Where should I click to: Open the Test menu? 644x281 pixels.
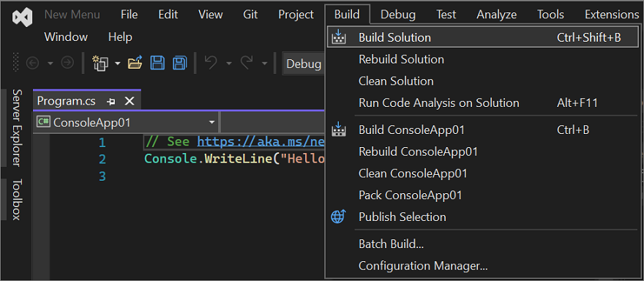(x=446, y=15)
